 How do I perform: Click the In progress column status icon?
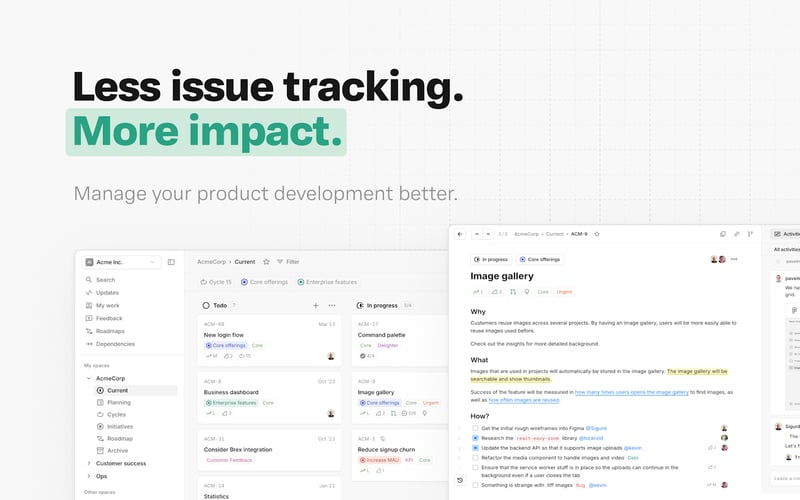(360, 305)
